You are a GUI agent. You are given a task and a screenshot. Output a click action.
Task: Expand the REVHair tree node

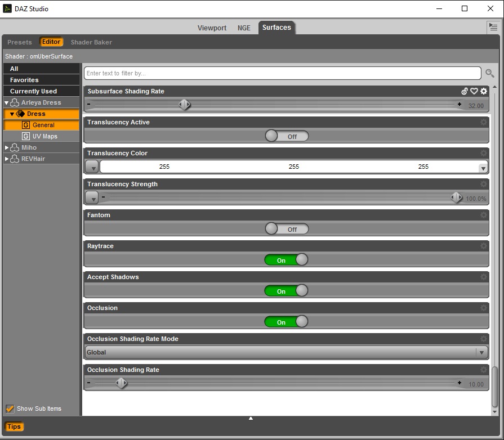point(6,159)
